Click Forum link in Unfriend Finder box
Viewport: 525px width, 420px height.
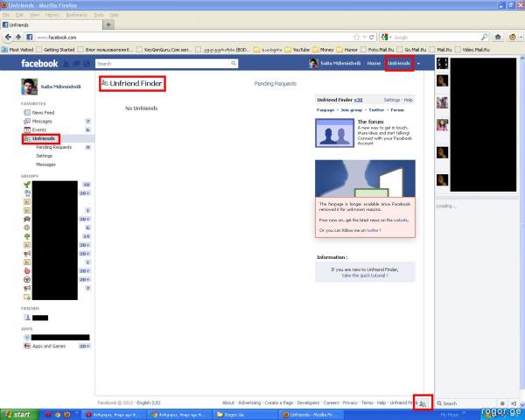coord(397,110)
